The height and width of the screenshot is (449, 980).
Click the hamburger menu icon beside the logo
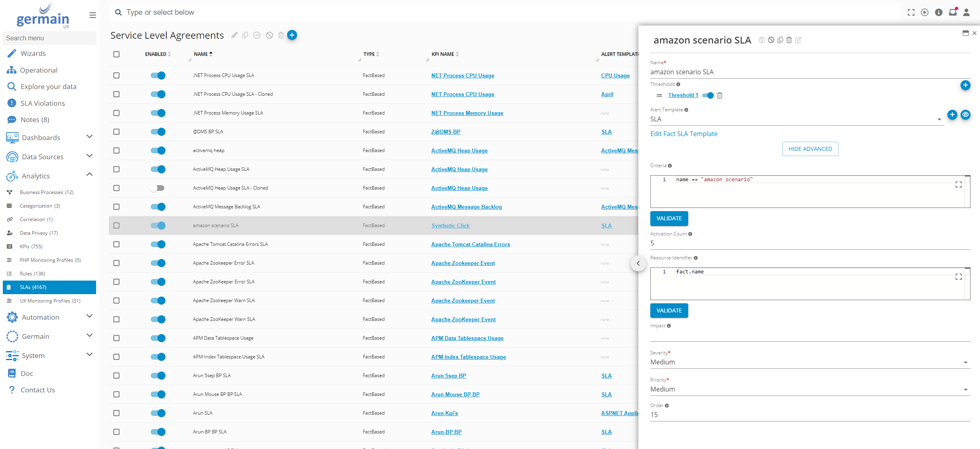pyautogui.click(x=92, y=15)
